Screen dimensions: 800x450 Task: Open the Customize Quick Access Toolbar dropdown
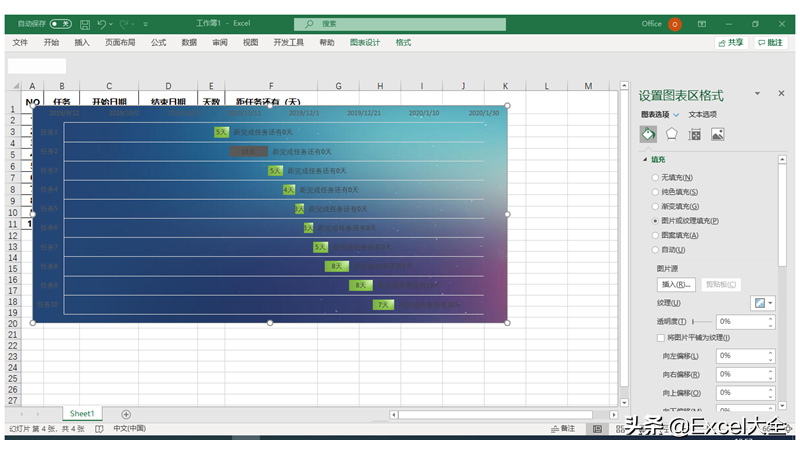pyautogui.click(x=145, y=24)
